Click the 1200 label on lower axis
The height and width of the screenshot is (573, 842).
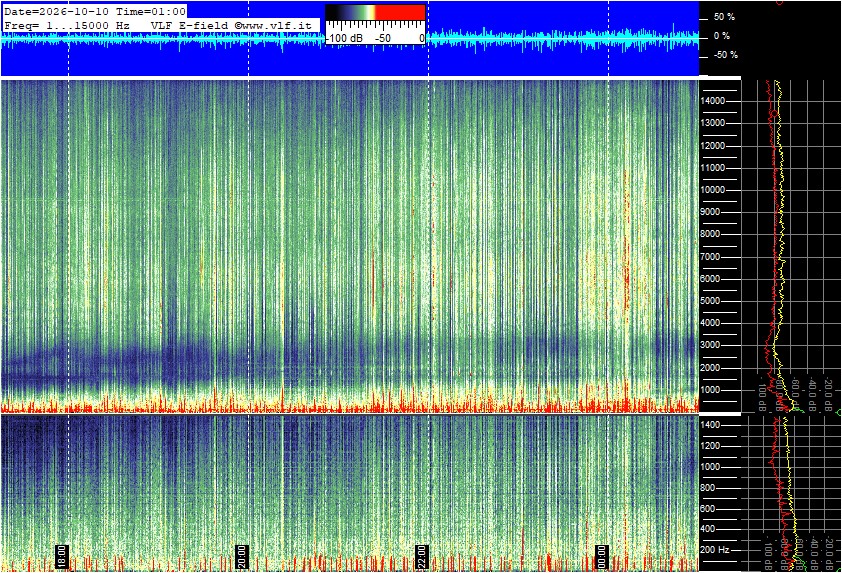(710, 446)
